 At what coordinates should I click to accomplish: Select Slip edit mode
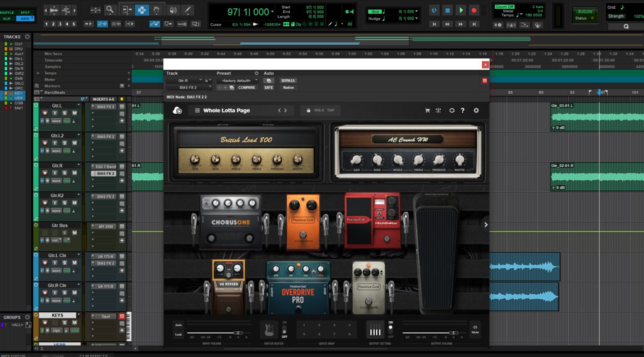[8, 18]
